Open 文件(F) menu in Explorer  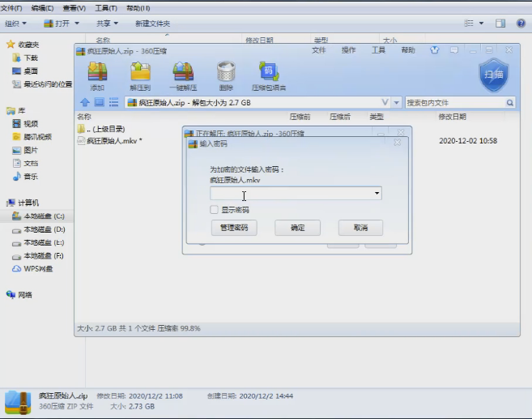pos(11,8)
